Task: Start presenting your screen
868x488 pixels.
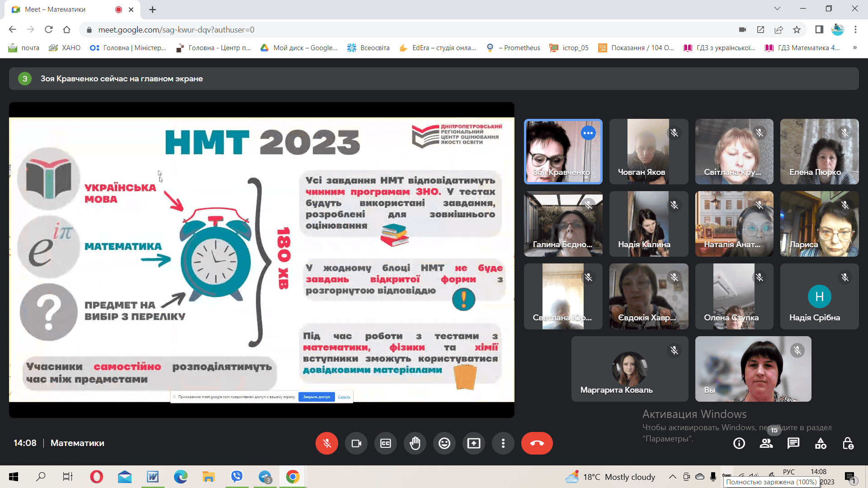Action: point(474,443)
